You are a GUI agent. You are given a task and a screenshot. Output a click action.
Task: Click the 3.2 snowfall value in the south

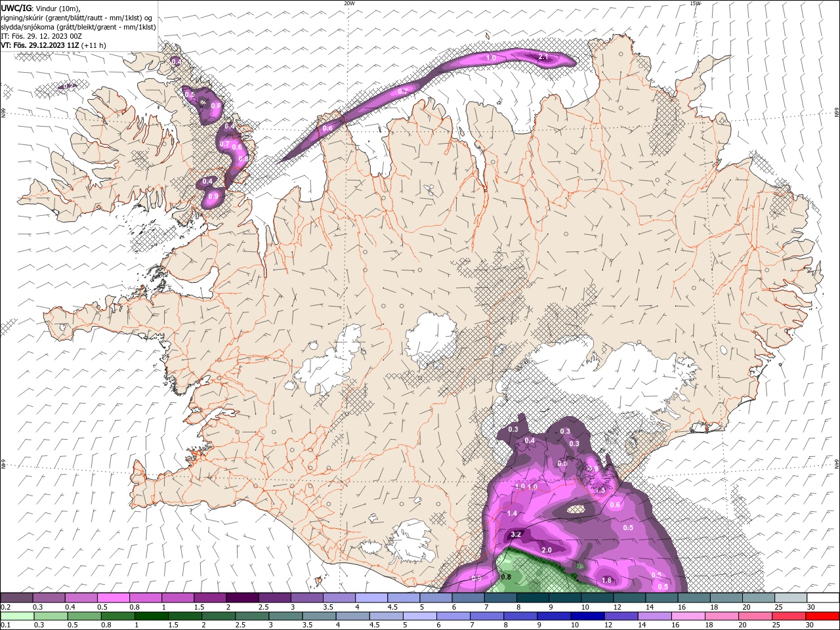click(x=516, y=534)
